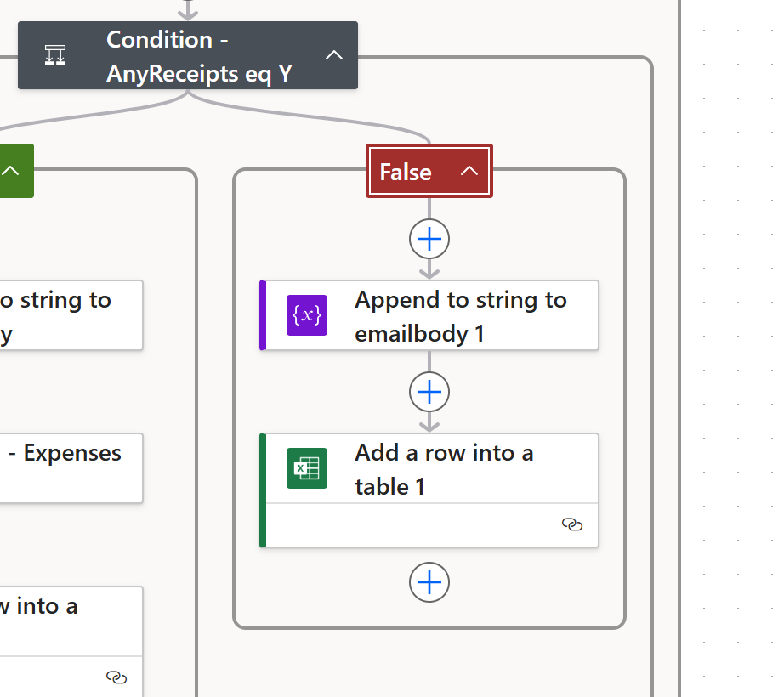Viewport: 784px width, 697px height.
Task: Collapse the Condition - AnyReceipts eq Y card
Action: 334,55
